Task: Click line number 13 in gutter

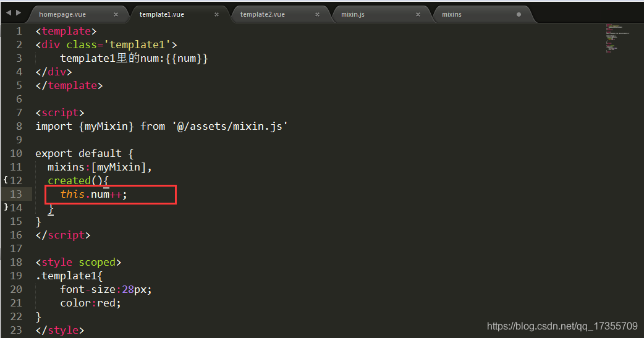Action: (x=16, y=194)
